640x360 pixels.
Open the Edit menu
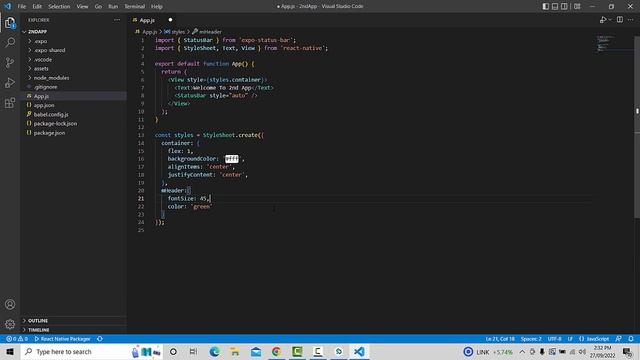point(37,7)
